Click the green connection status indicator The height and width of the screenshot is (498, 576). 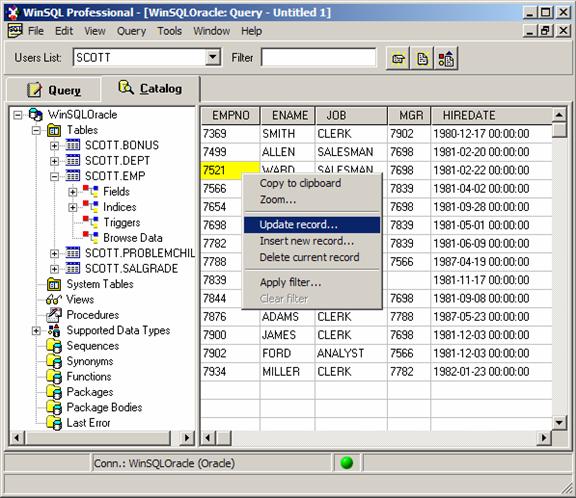coord(347,463)
